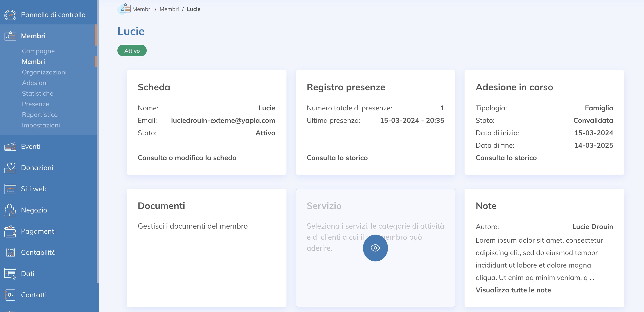
Task: Open Eventi sidebar label
Action: point(31,147)
